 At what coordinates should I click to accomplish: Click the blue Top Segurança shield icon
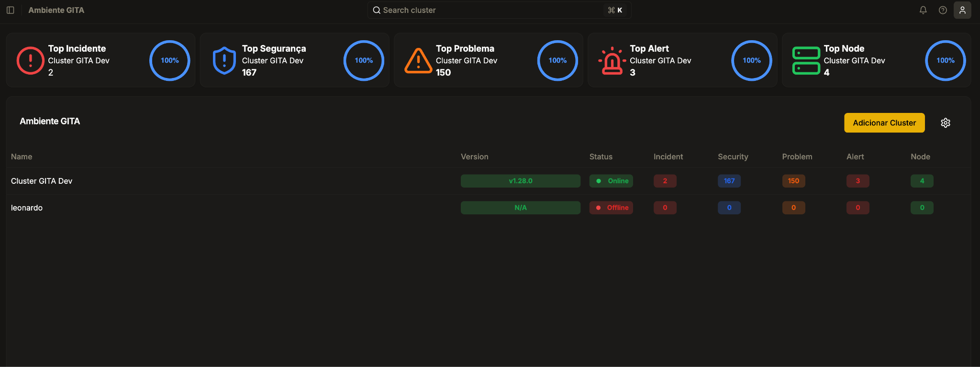pyautogui.click(x=224, y=60)
